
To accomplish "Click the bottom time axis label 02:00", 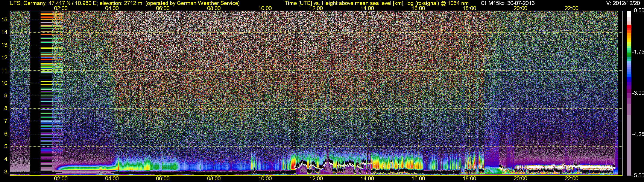I will 61,179.
